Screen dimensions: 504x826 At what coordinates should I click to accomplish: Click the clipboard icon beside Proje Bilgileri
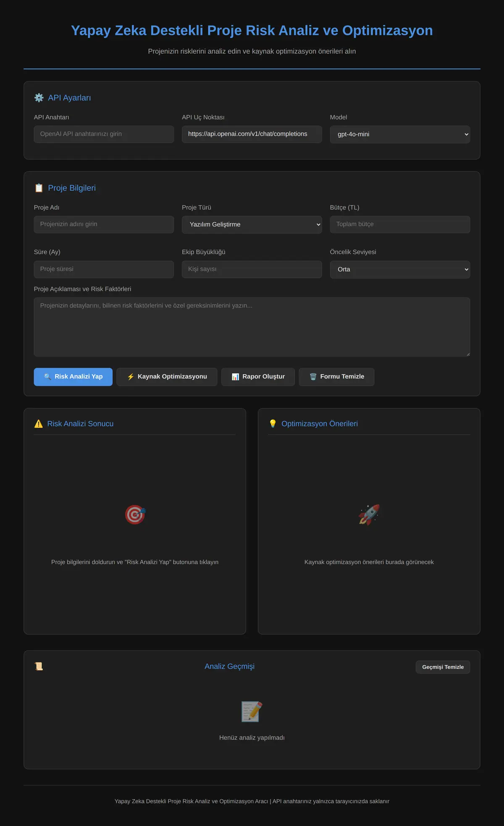pos(39,188)
